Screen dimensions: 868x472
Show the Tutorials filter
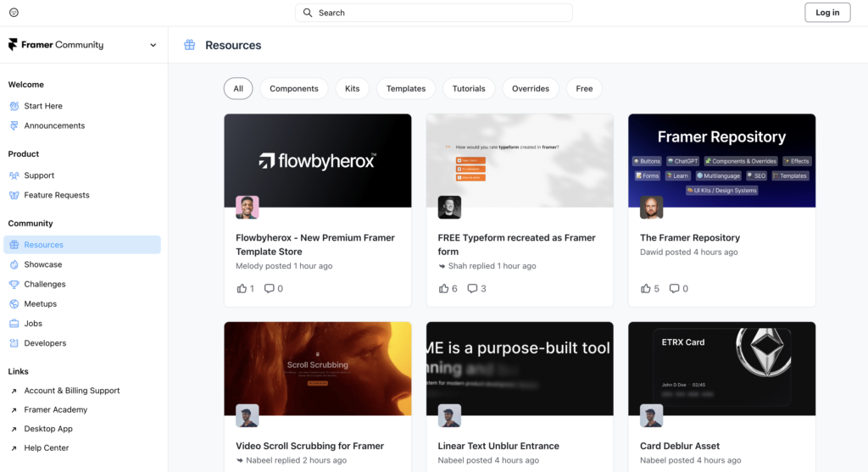[x=469, y=88]
